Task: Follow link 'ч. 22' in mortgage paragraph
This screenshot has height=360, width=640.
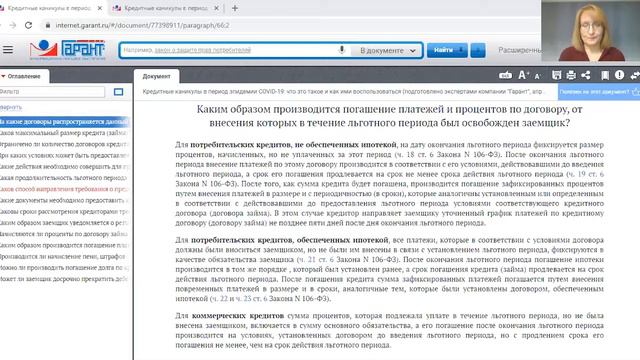Action: tap(220, 299)
